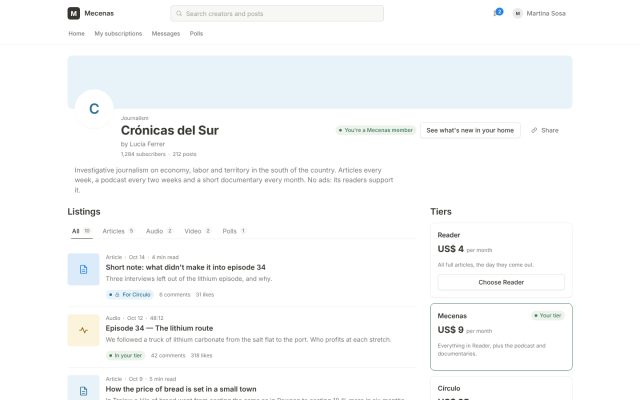Click You're a Mecenas member badge
This screenshot has height=400, width=640.
376,130
